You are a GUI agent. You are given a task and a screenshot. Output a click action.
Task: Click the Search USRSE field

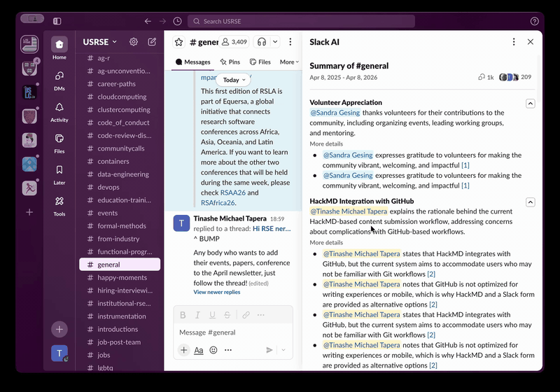[x=301, y=21]
